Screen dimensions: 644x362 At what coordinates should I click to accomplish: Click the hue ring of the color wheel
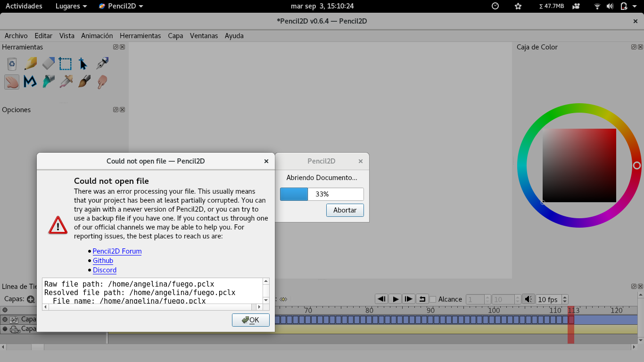[x=579, y=108]
